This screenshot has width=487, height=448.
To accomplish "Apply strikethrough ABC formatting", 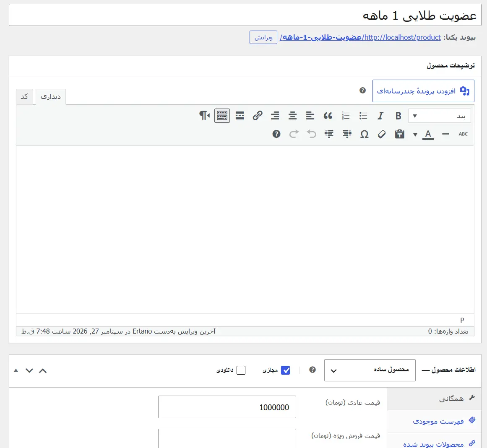I will (463, 134).
